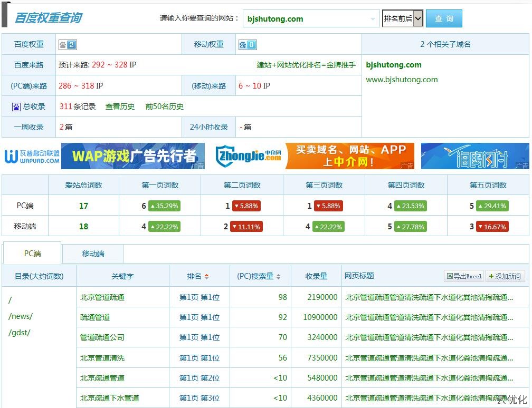Select the PC端 tab
The image size is (532, 408).
point(32,254)
